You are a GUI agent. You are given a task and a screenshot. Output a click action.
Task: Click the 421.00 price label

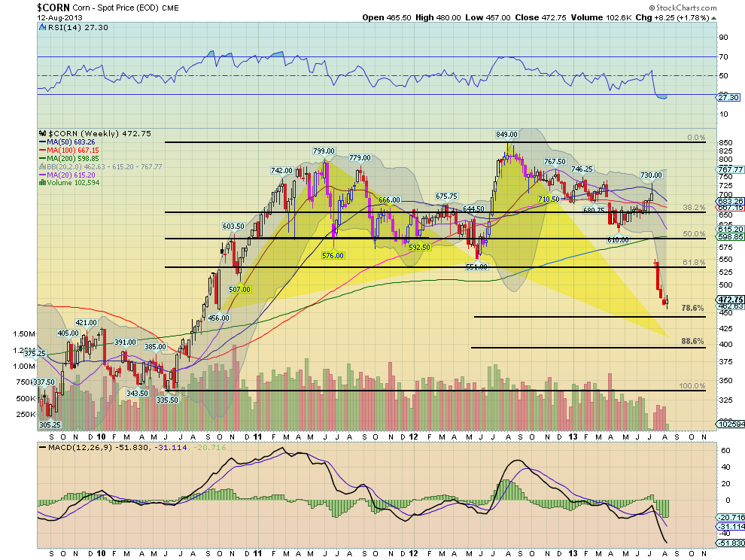coord(86,323)
